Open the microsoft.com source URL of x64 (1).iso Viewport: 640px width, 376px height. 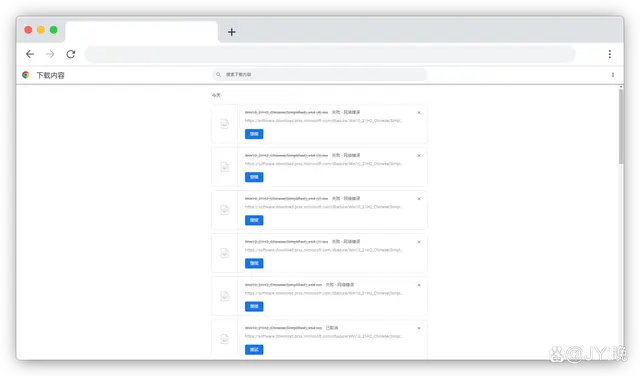click(x=324, y=250)
